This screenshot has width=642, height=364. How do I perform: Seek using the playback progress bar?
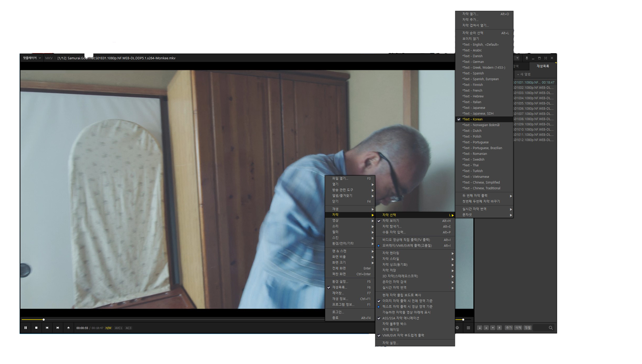173,320
